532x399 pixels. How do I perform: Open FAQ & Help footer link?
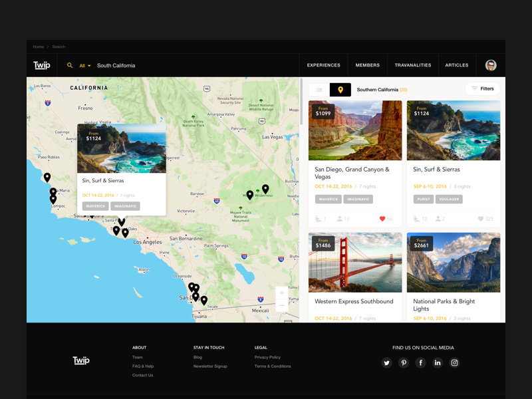pyautogui.click(x=143, y=366)
